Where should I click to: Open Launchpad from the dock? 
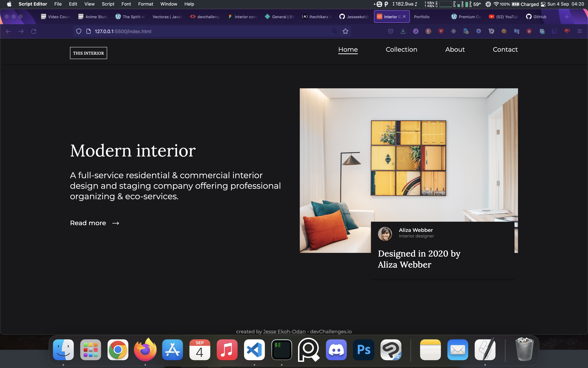91,350
